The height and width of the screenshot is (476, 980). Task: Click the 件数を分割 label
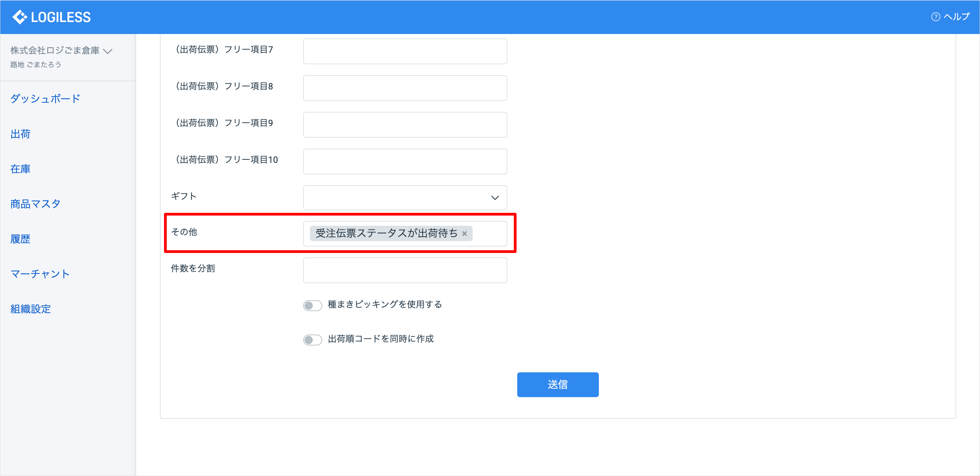(193, 268)
